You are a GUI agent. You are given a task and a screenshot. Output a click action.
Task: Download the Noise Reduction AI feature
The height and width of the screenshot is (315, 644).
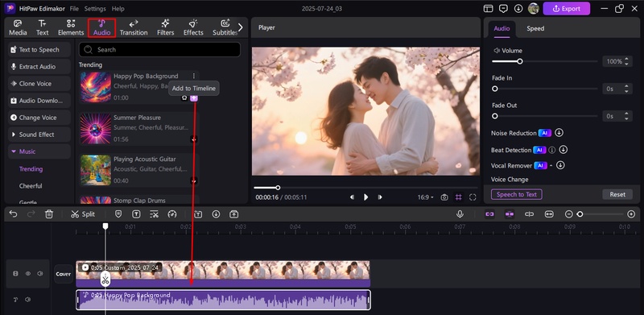[559, 133]
